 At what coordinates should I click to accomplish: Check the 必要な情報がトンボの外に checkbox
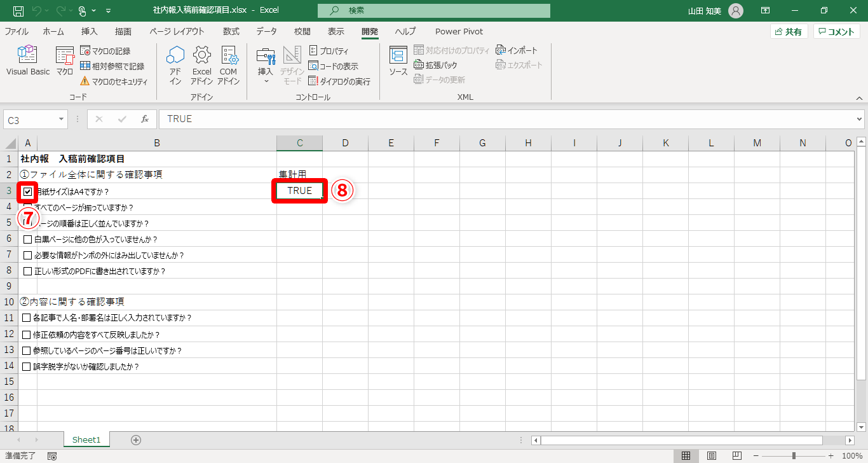point(27,256)
